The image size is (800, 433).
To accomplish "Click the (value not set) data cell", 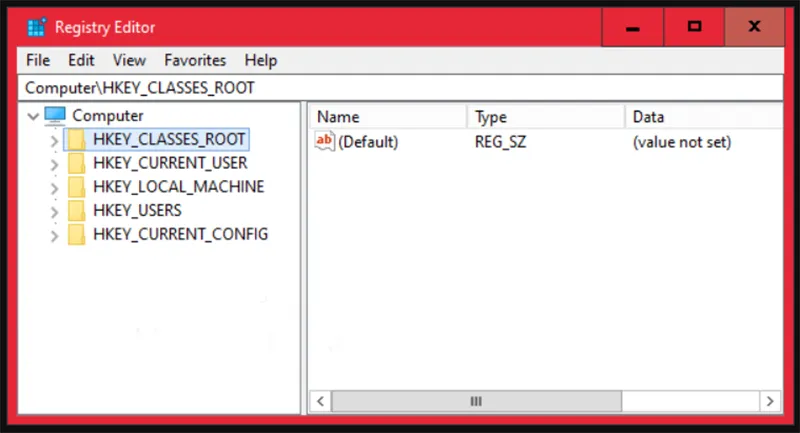I will tap(682, 142).
